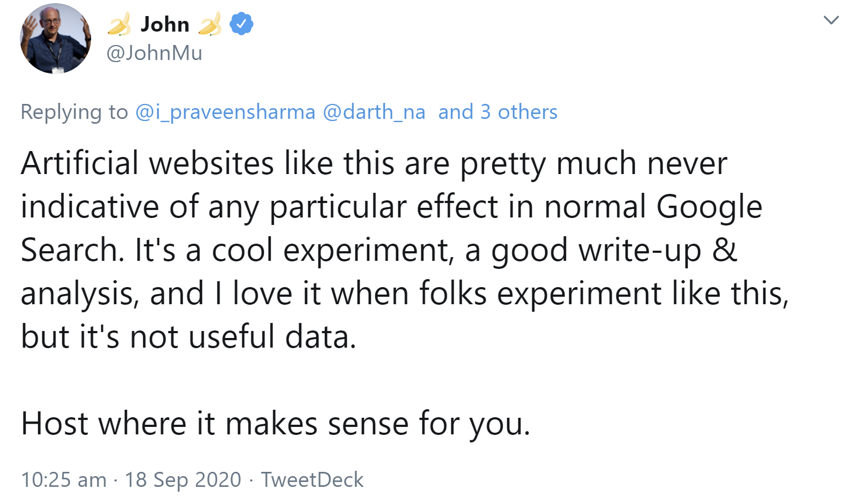848x504 pixels.
Task: Open John's profile picture
Action: click(55, 39)
